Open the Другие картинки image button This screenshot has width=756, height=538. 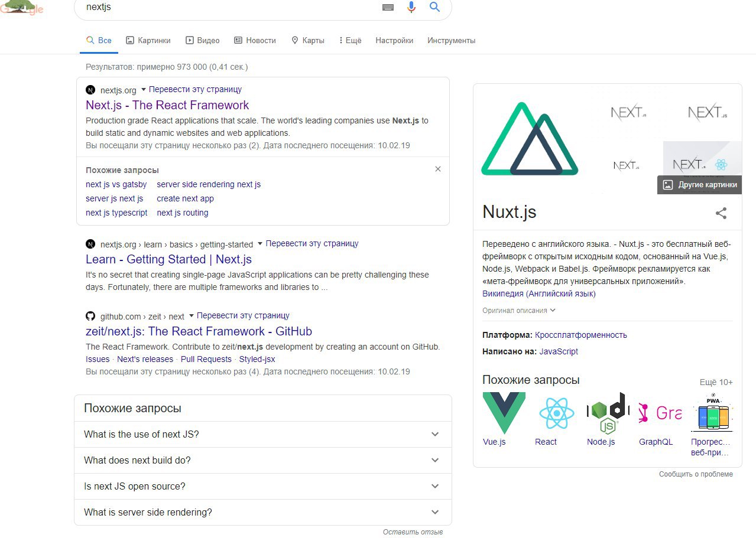tap(699, 184)
